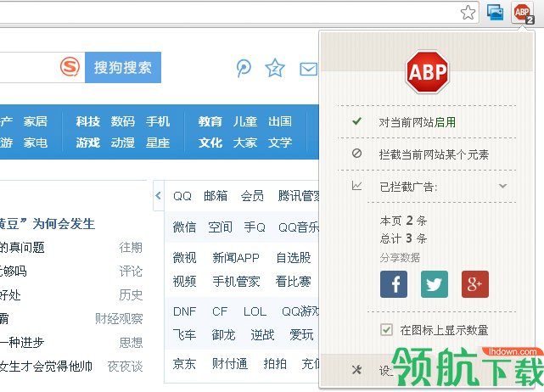Image resolution: width=544 pixels, height=392 pixels.
Task: Open the mail envelope icon in header
Action: 308,70
